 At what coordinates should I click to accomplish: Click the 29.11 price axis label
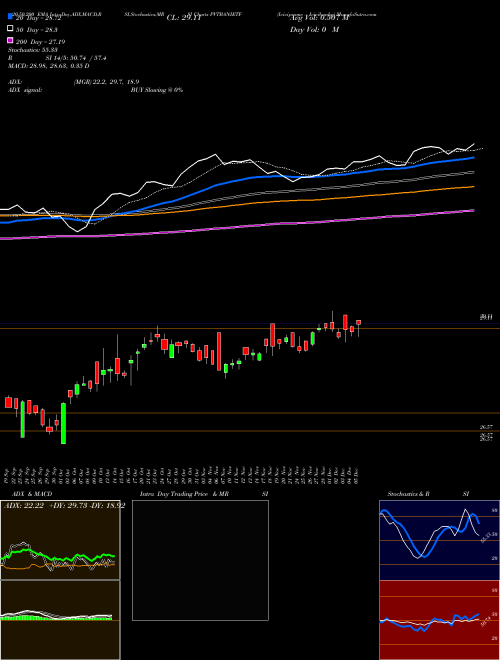(x=486, y=317)
